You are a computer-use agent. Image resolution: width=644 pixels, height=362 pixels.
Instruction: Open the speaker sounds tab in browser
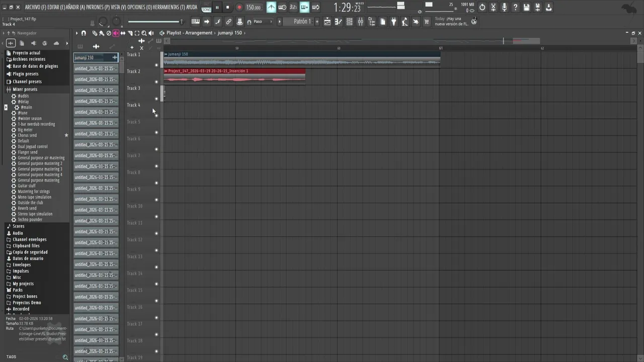[x=33, y=43]
